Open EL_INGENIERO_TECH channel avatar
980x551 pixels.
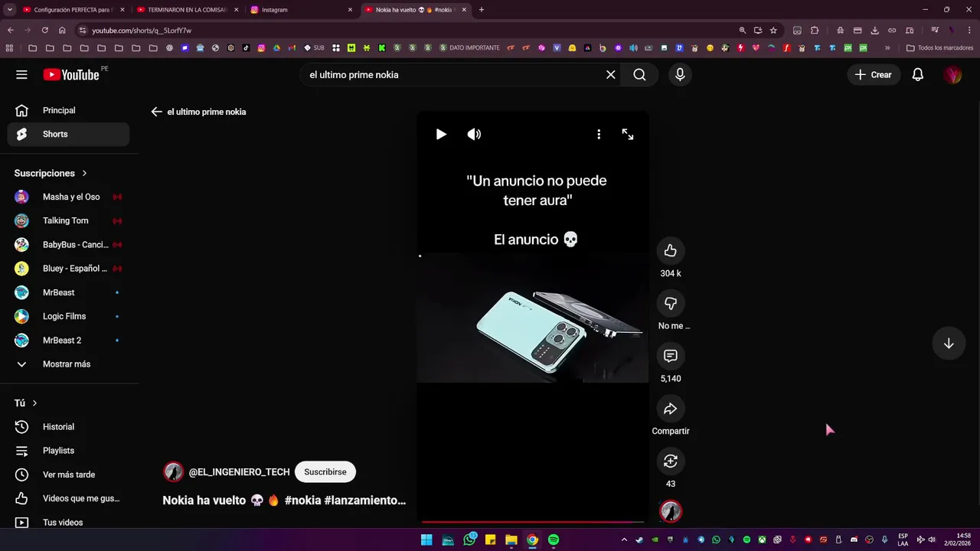[173, 471]
